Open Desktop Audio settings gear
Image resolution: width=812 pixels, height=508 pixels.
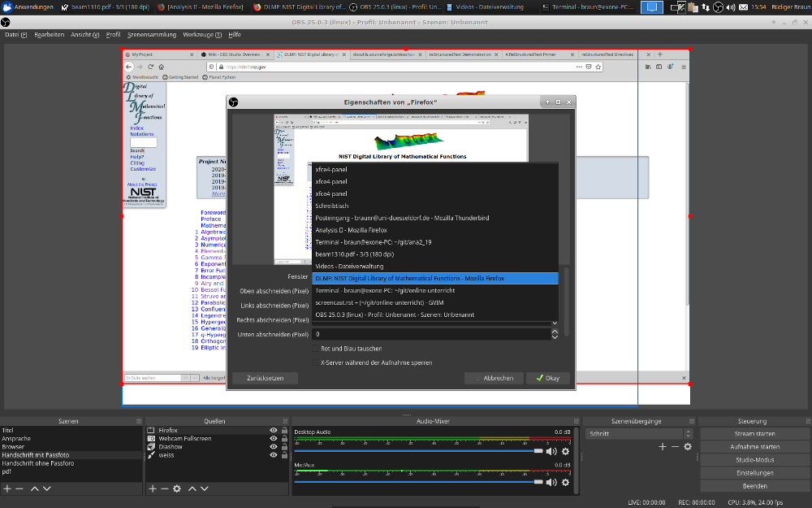(565, 451)
